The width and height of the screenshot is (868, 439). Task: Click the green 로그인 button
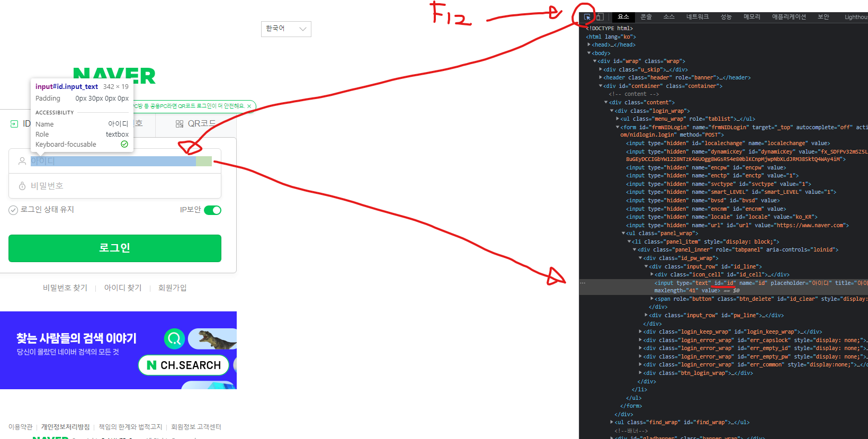(115, 248)
